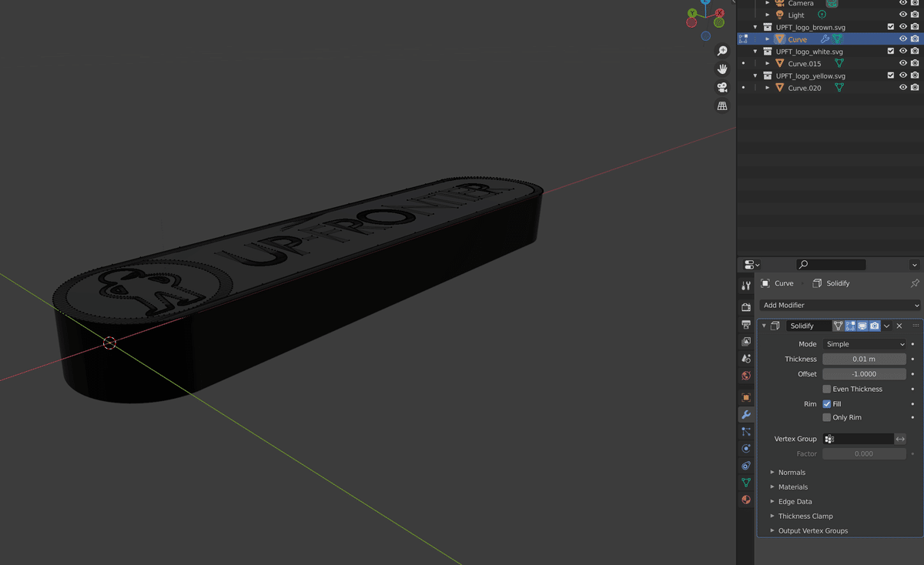Collapse the UPFT_logo_yellow.svg collection
Viewport: 924px width, 565px height.
coord(755,76)
